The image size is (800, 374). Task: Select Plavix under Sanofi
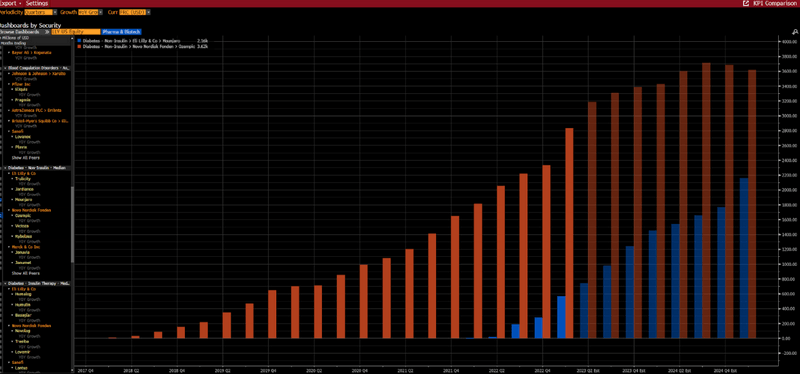click(x=20, y=147)
